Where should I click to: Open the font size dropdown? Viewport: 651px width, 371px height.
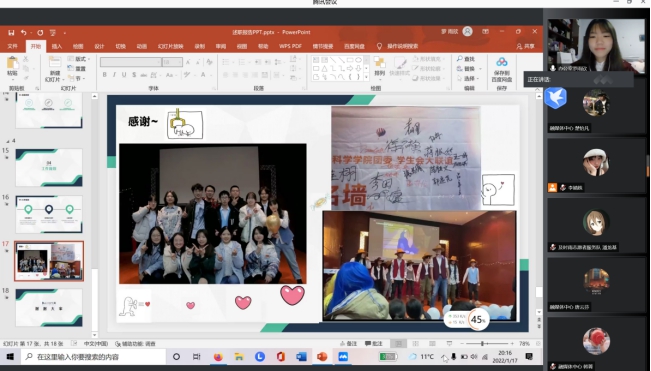tap(172, 62)
